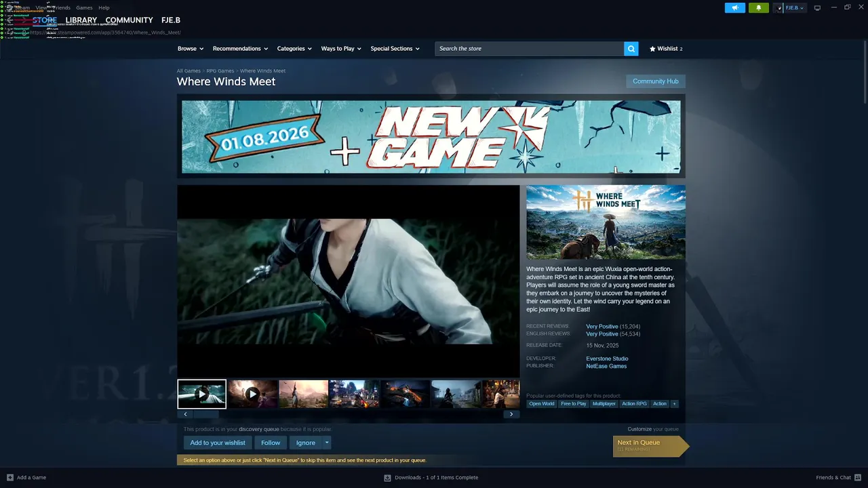This screenshot has height=488, width=868.
Task: Click the Downloads icon in the bottom bar
Action: pos(387,477)
